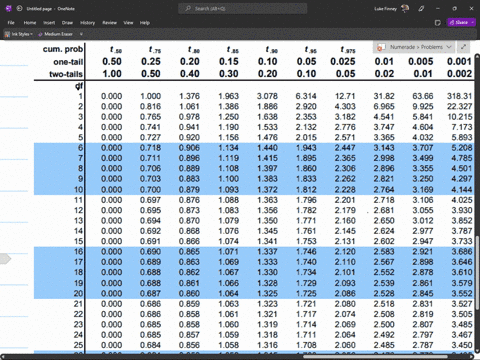Click the value 2.353 in df row 3

[x=306, y=117]
